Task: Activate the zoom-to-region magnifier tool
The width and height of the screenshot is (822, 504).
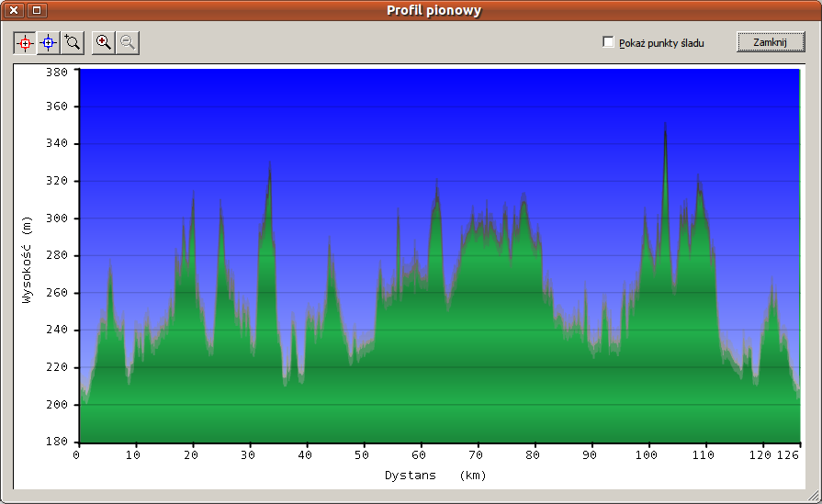Action: point(73,43)
